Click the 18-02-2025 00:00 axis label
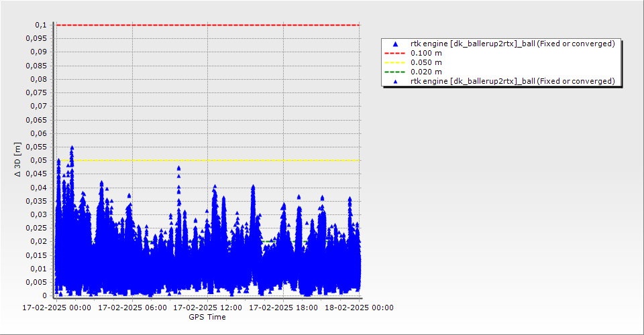Viewport: 644px width, 335px height. click(x=359, y=308)
